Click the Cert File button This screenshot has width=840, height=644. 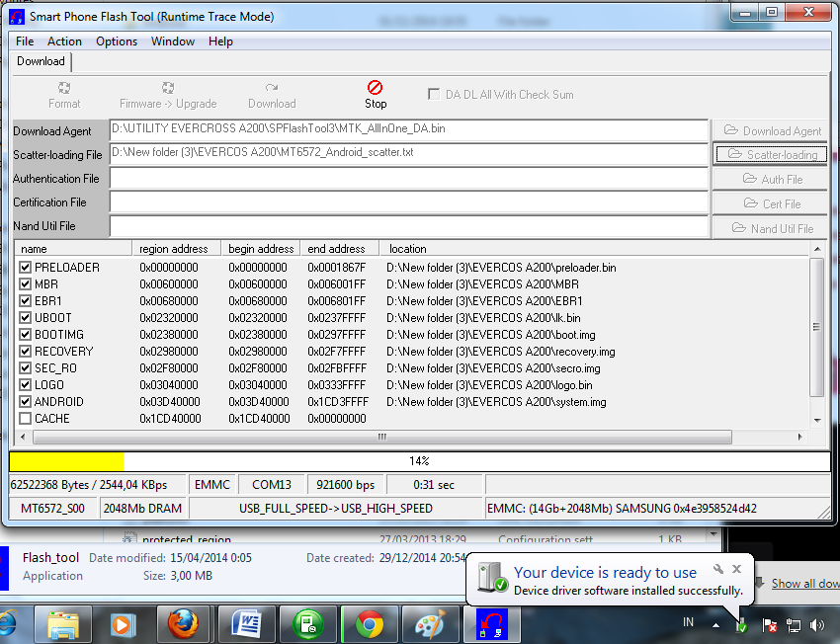[772, 203]
